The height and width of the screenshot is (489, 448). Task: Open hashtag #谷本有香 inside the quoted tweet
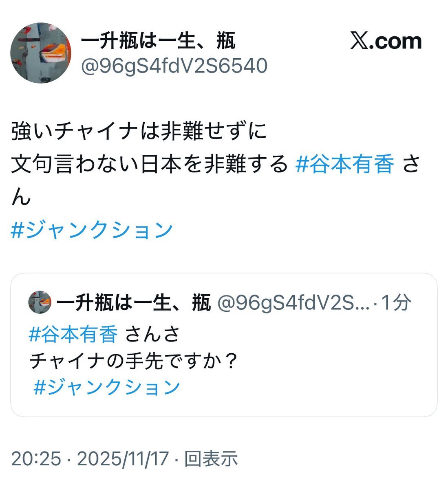[x=74, y=334]
